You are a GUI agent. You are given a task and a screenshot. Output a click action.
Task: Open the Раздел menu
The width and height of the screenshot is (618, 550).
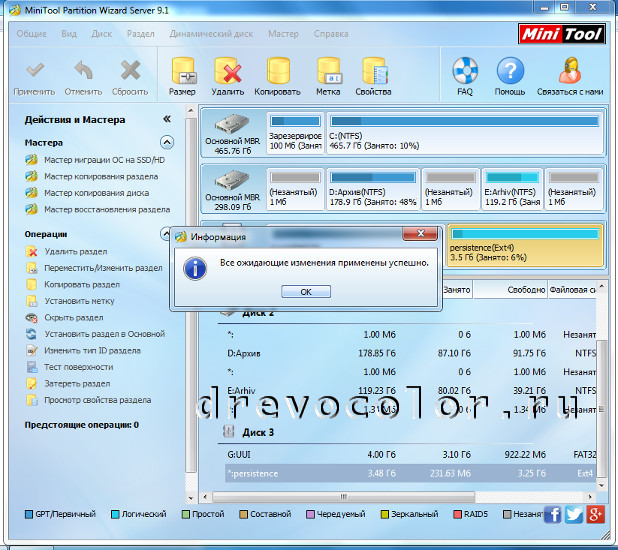click(141, 34)
